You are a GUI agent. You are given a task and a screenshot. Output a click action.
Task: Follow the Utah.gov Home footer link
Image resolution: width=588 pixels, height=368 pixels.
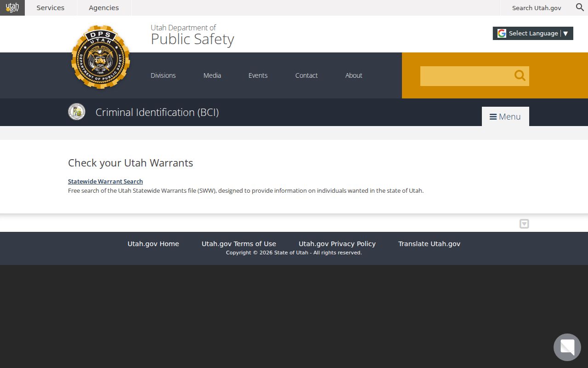click(x=153, y=244)
